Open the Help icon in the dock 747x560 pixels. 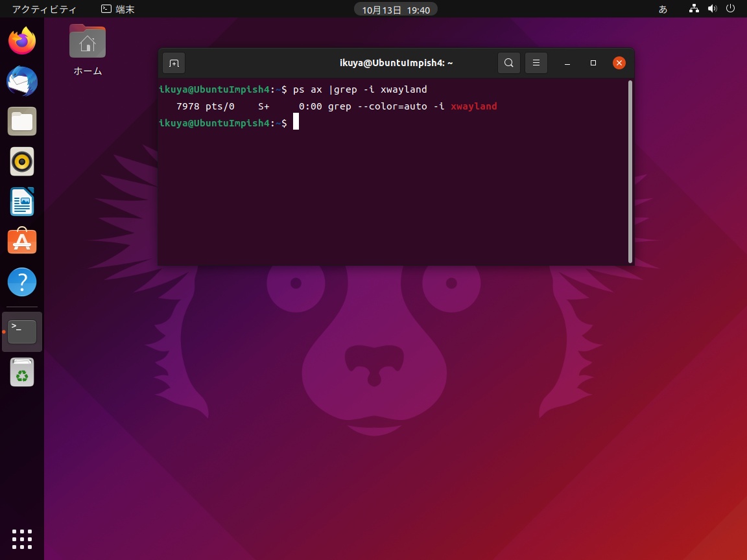22,282
